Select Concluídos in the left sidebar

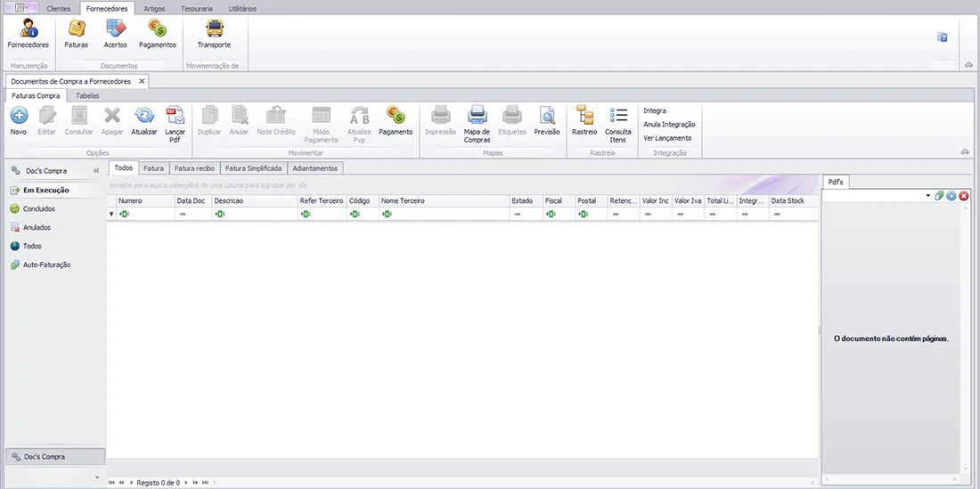pos(38,208)
